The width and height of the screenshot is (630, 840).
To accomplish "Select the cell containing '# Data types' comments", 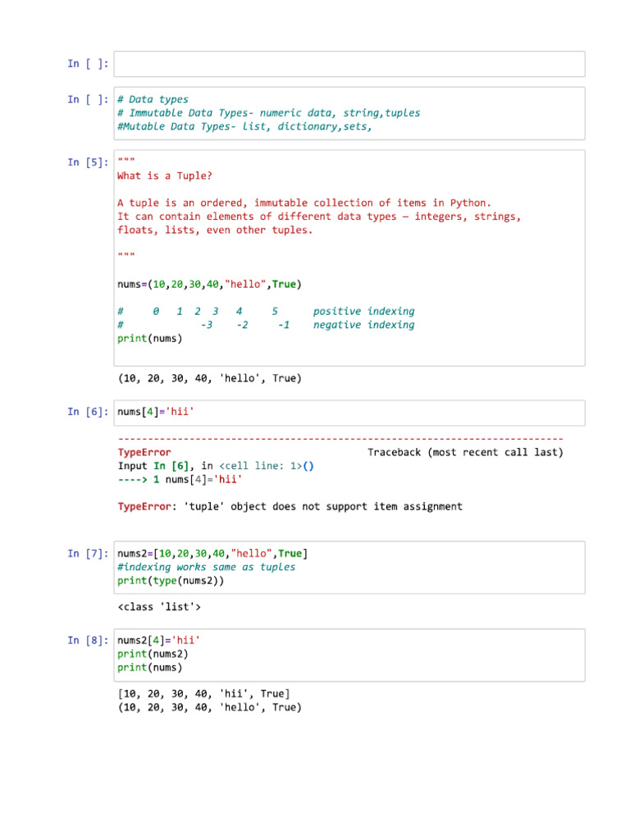I will click(349, 113).
